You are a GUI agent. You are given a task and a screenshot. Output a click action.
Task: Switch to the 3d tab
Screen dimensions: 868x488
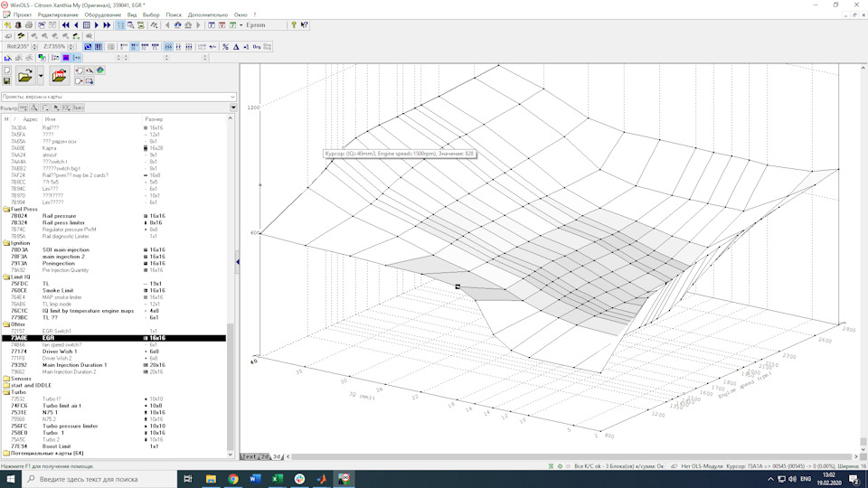point(277,456)
